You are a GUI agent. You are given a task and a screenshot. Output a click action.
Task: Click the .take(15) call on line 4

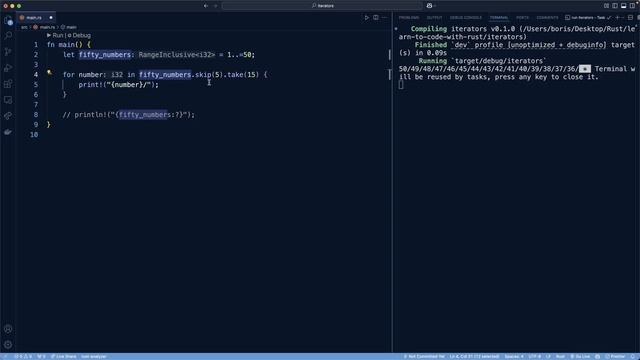[241, 75]
